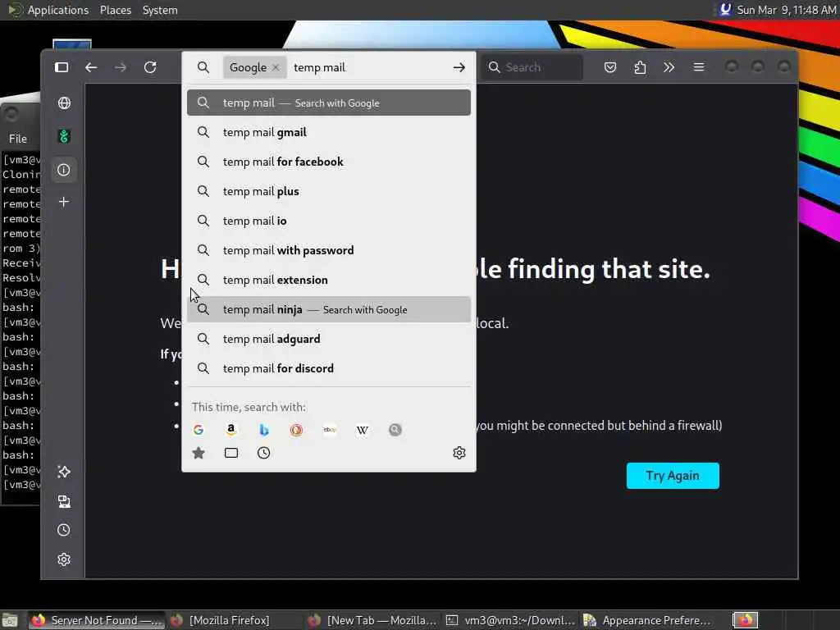Click the tray icon beside the clock
This screenshot has width=840, height=630.
(725, 10)
